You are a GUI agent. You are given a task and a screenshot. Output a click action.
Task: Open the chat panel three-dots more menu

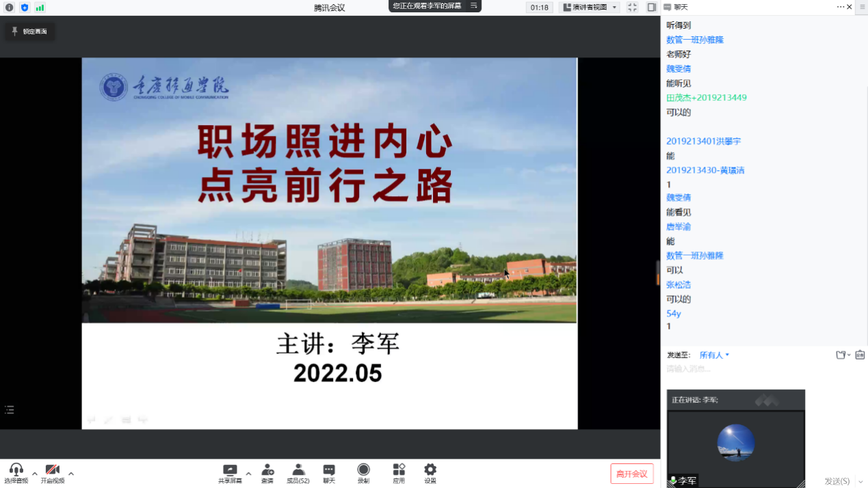click(841, 7)
